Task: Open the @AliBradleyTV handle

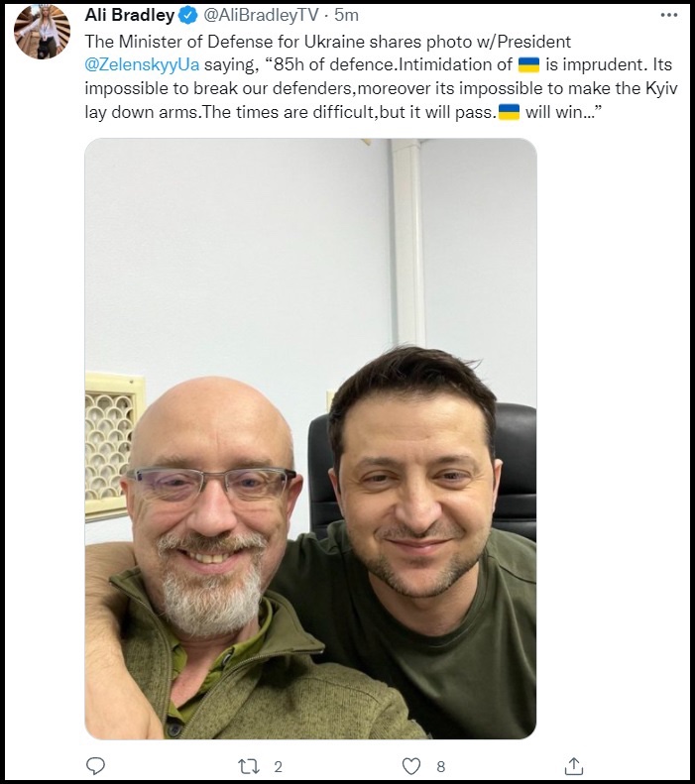Action: (x=261, y=16)
